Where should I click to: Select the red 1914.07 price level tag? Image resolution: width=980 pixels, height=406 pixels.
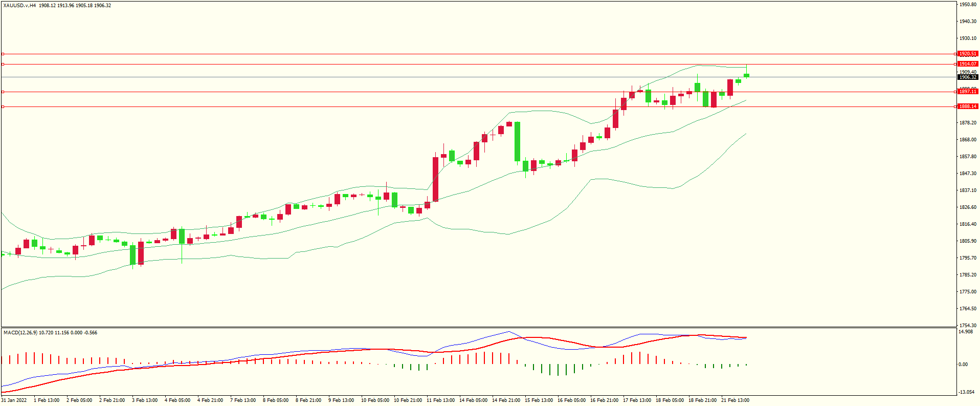[x=968, y=64]
